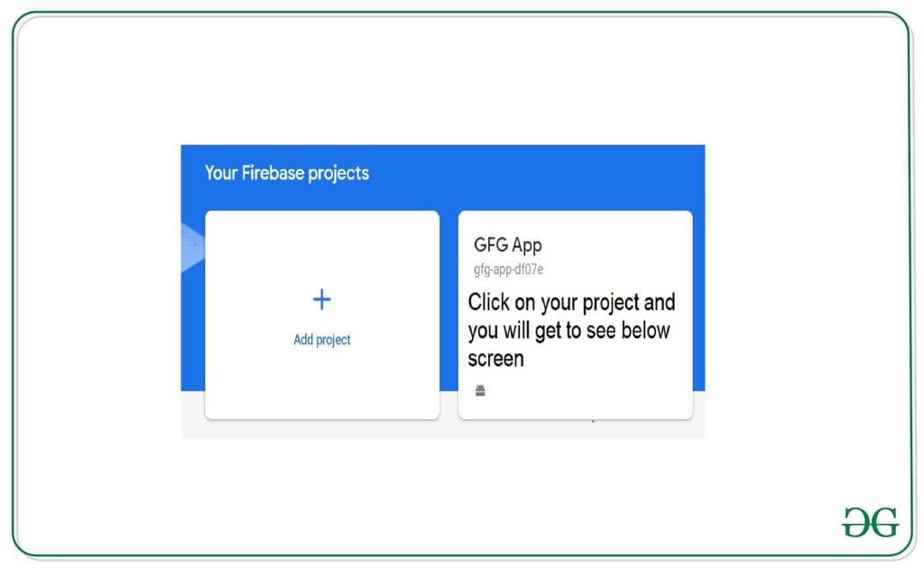Screen dimensions: 924x568
Task: Click the Android platform icon in GFG App card
Action: [480, 390]
